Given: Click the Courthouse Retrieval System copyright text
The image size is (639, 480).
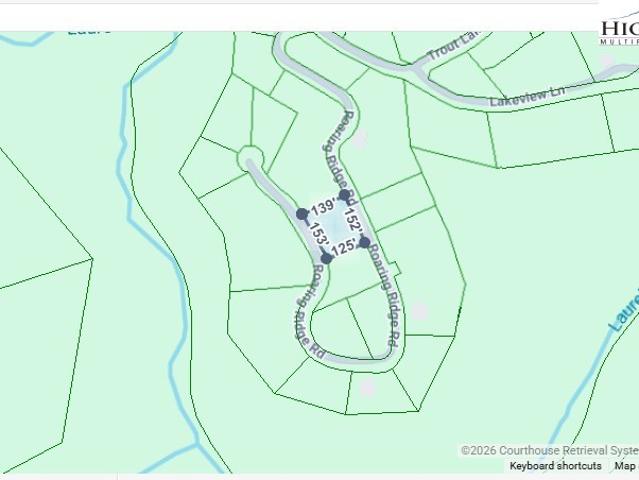Looking at the screenshot, I should tap(550, 451).
